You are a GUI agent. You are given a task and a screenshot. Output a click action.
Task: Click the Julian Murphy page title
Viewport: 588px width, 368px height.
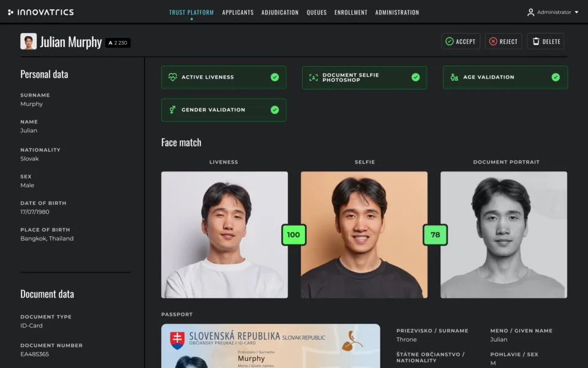pyautogui.click(x=71, y=42)
